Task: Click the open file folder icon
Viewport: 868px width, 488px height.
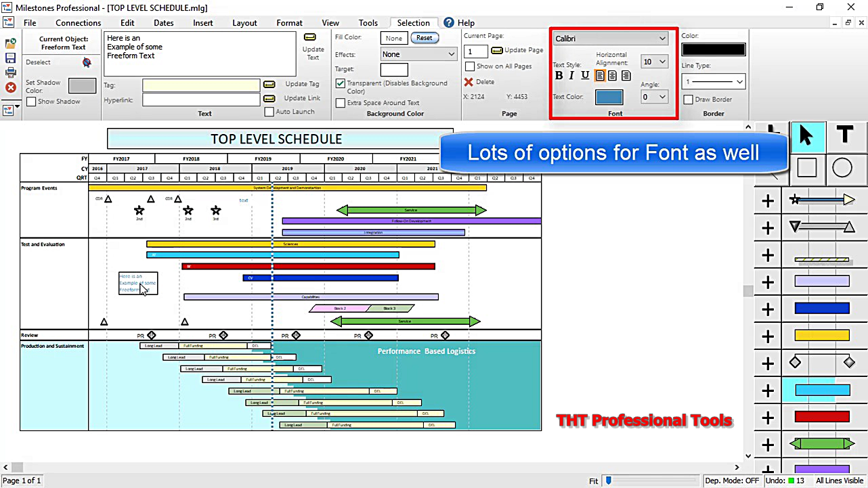Action: coord(10,43)
